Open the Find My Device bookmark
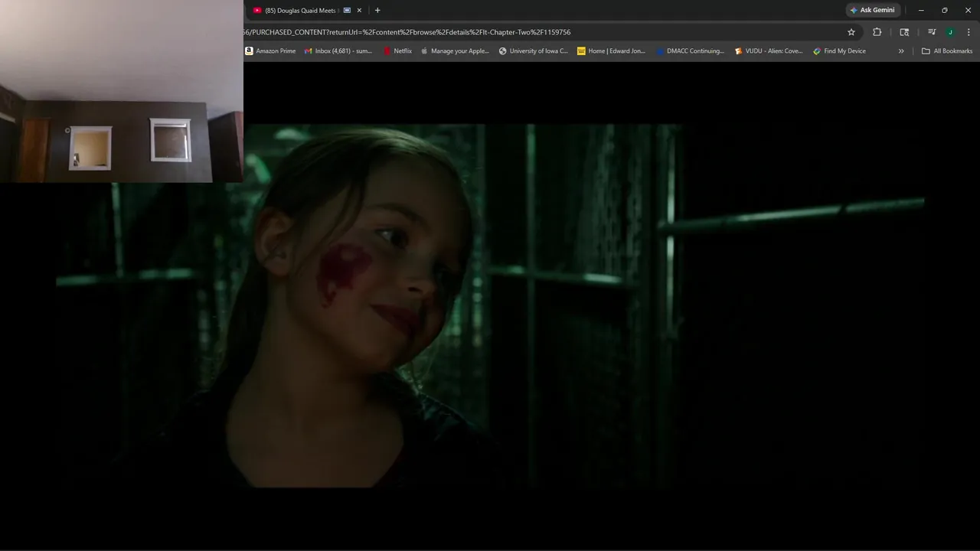Viewport: 980px width, 551px height. click(840, 51)
